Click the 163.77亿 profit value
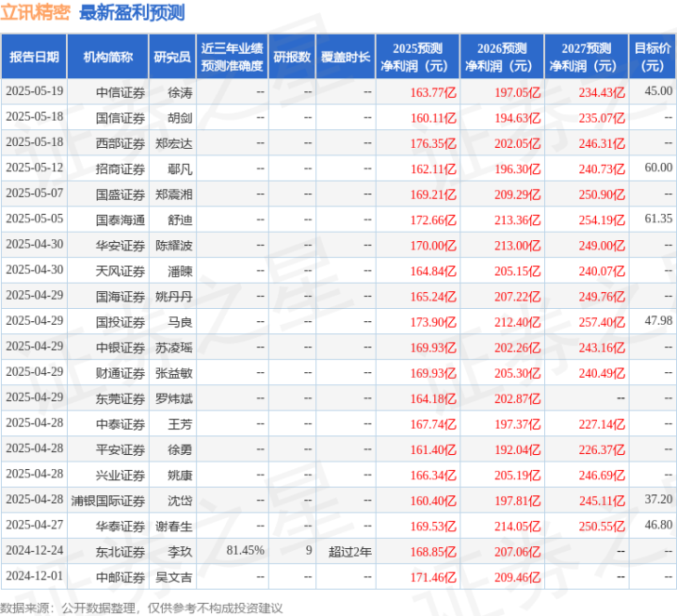The height and width of the screenshot is (616, 677). 433,92
